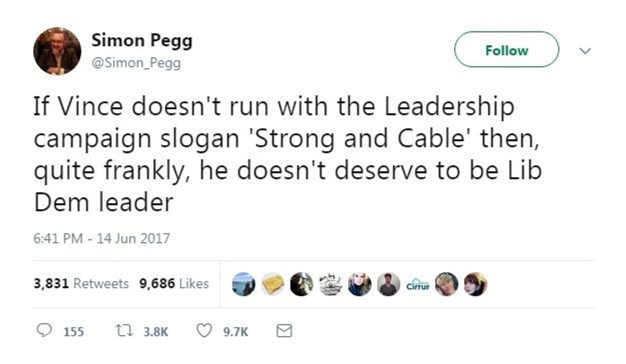626x364 pixels.
Task: Follow Simon Pegg
Action: 507,50
